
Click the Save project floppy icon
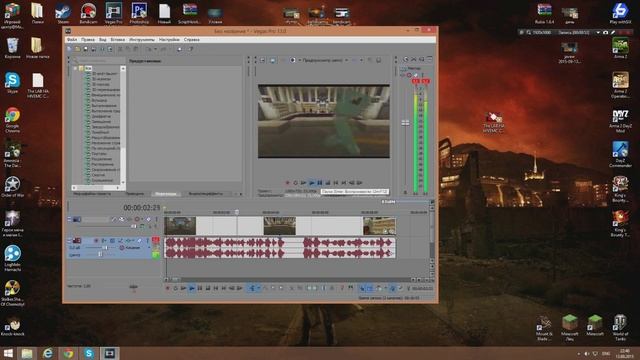click(x=86, y=49)
